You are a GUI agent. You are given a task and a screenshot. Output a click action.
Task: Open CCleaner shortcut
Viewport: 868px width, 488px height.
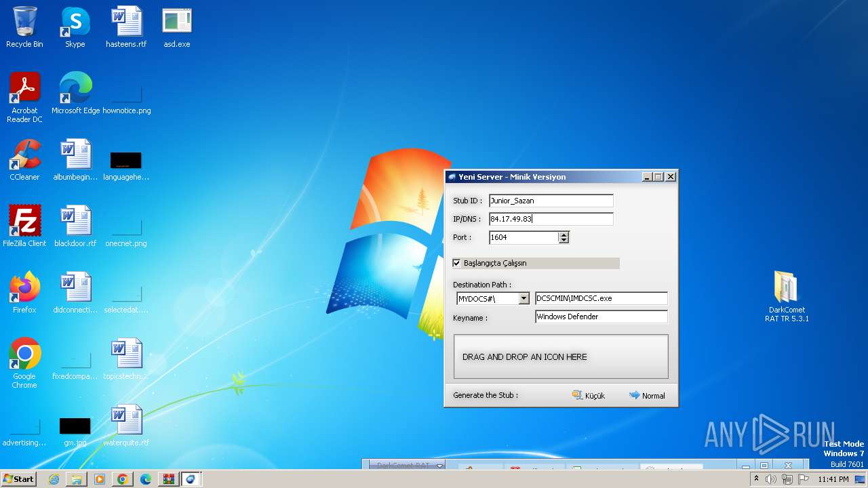pos(24,160)
